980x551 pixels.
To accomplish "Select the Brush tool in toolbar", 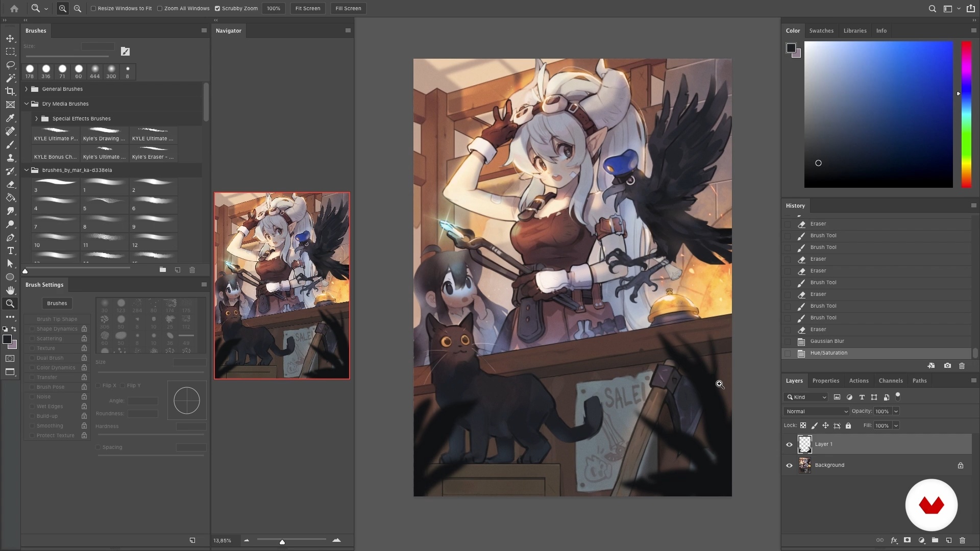I will 10,145.
